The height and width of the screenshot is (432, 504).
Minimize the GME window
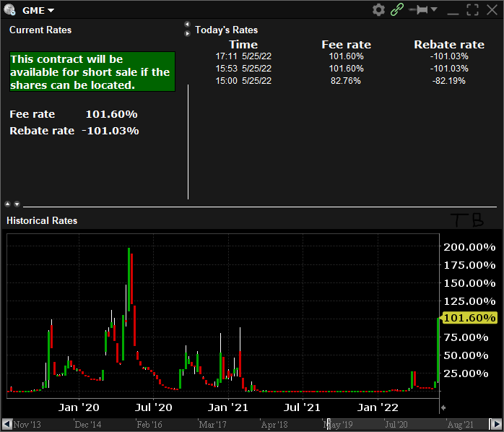pos(453,13)
